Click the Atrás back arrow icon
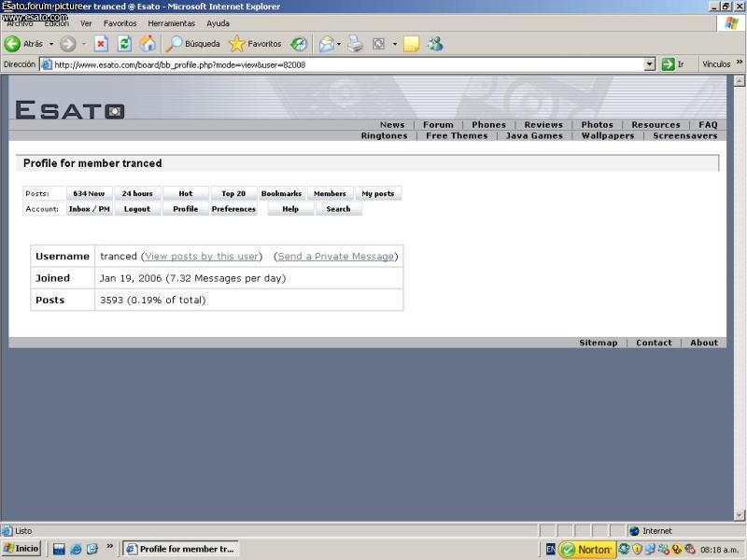Screen dimensions: 747x560 pos(12,44)
